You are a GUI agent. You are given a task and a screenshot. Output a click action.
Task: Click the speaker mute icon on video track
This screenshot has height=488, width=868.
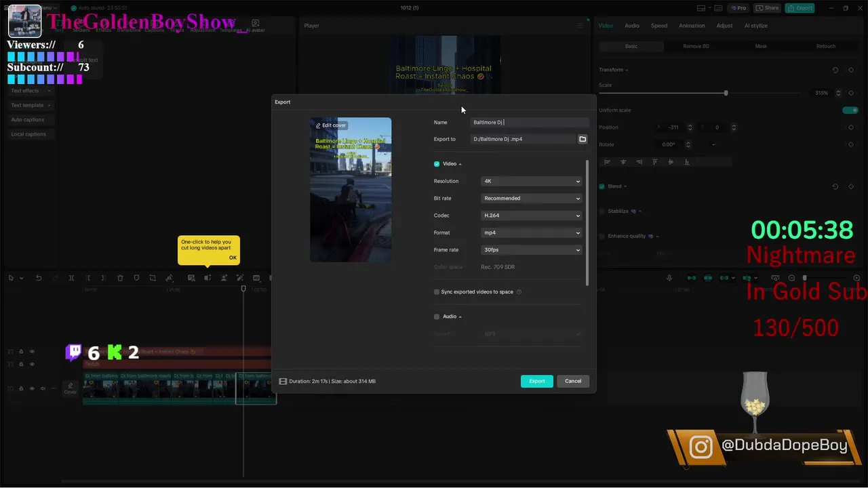(43, 388)
